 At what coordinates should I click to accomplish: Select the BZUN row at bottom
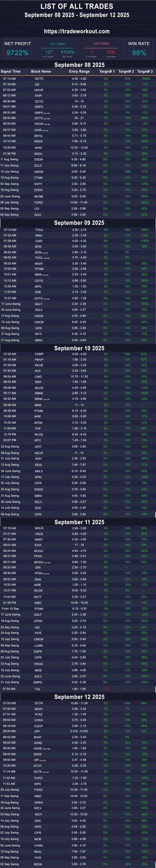click(78, 864)
